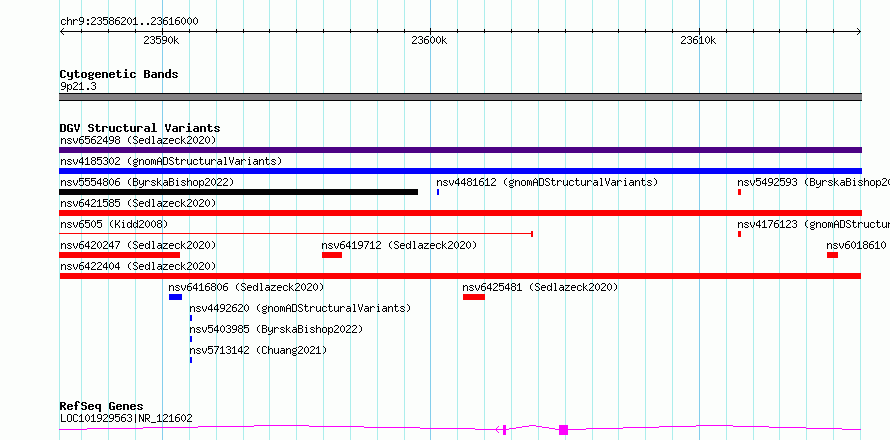Click the small magenta exon with arrow
Screen dimensions: 890x440
(503, 430)
